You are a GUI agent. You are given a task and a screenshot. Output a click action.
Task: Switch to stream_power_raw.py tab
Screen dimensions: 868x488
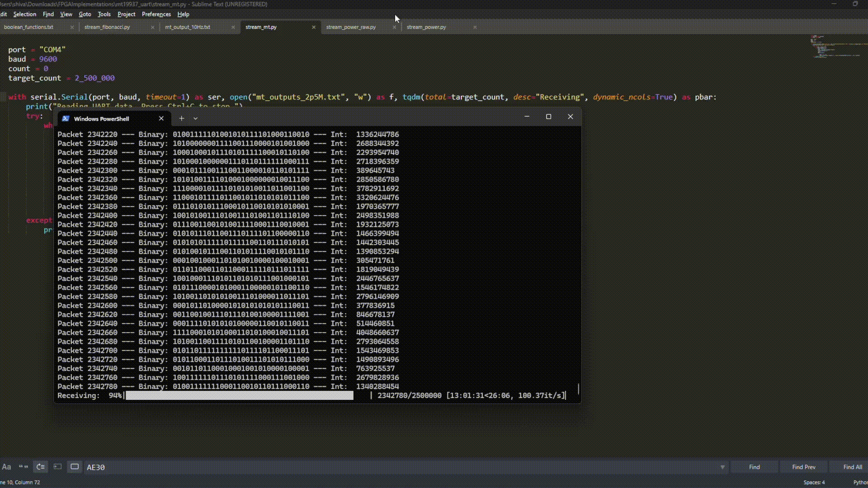[351, 27]
